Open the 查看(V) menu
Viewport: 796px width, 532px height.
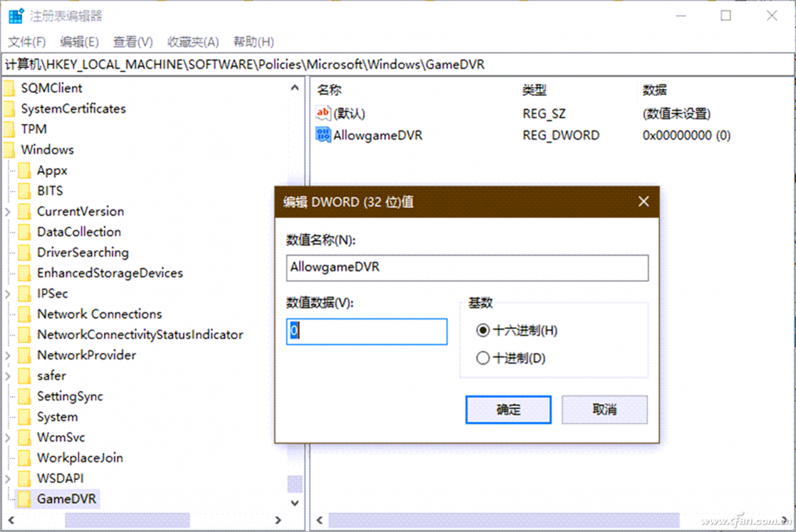click(133, 42)
